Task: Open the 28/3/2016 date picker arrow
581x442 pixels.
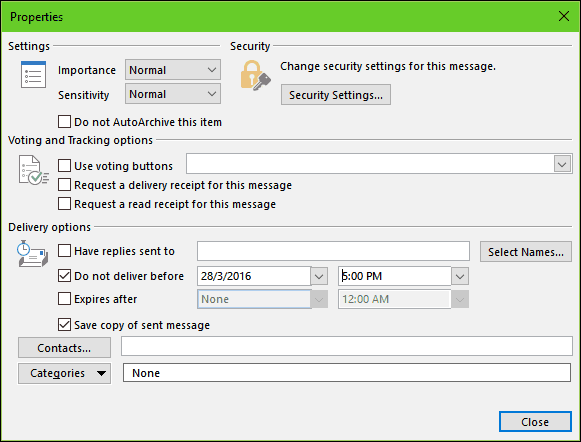Action: [319, 276]
